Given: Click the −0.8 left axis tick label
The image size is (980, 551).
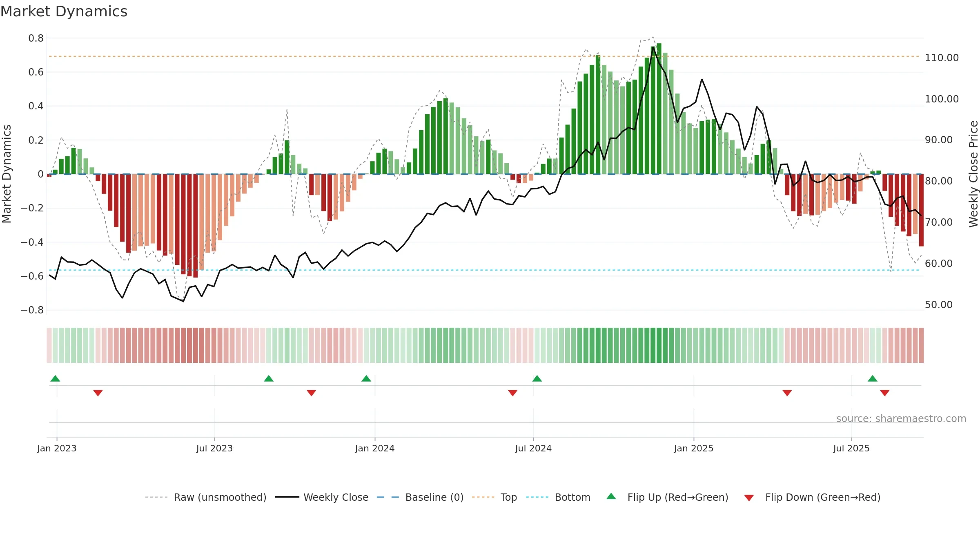Looking at the screenshot, I should point(32,310).
